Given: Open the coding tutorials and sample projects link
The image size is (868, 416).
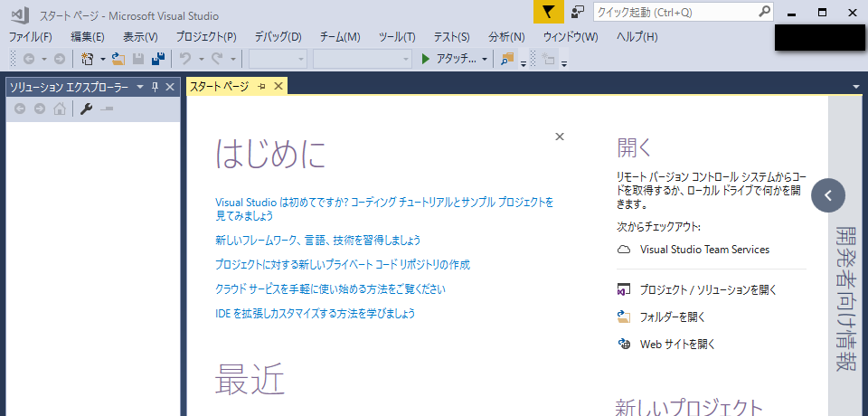Looking at the screenshot, I should click(x=384, y=208).
